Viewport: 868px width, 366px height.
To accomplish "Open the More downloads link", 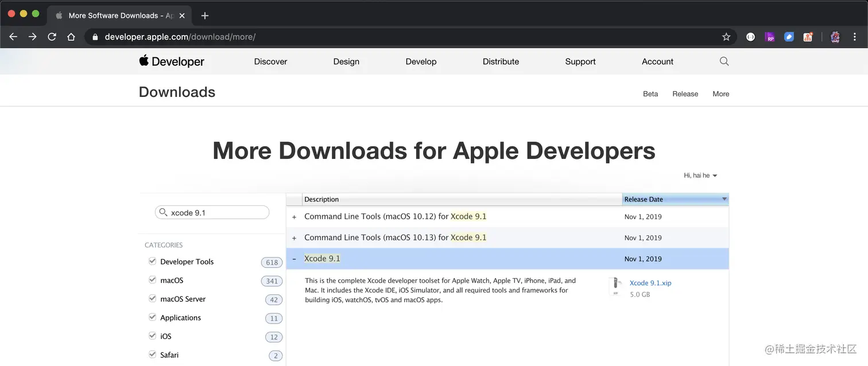I will coord(721,94).
